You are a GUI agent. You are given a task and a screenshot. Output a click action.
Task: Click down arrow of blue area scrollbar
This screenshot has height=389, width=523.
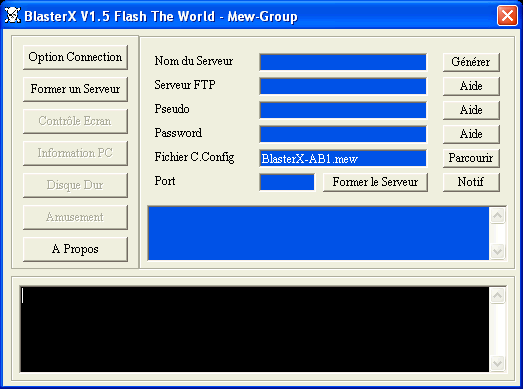[498, 251]
